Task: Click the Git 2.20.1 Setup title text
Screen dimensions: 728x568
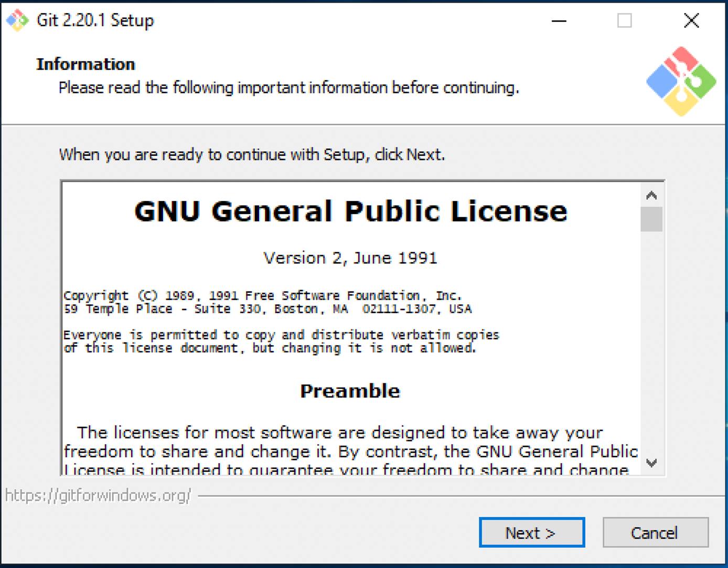Action: tap(95, 20)
